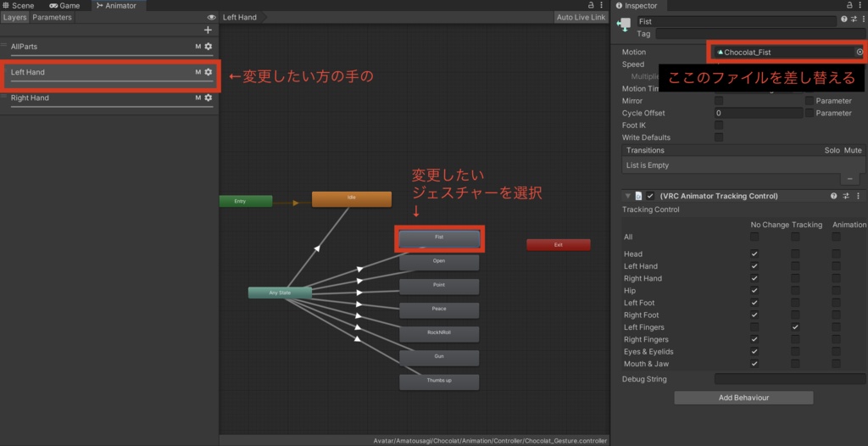Screen dimensions: 868x446
Task: Select the Animator tab
Action: tap(116, 6)
